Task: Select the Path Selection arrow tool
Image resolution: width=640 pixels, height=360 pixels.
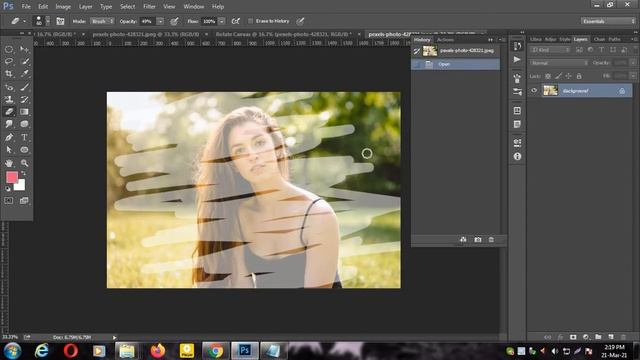Action: [9, 150]
